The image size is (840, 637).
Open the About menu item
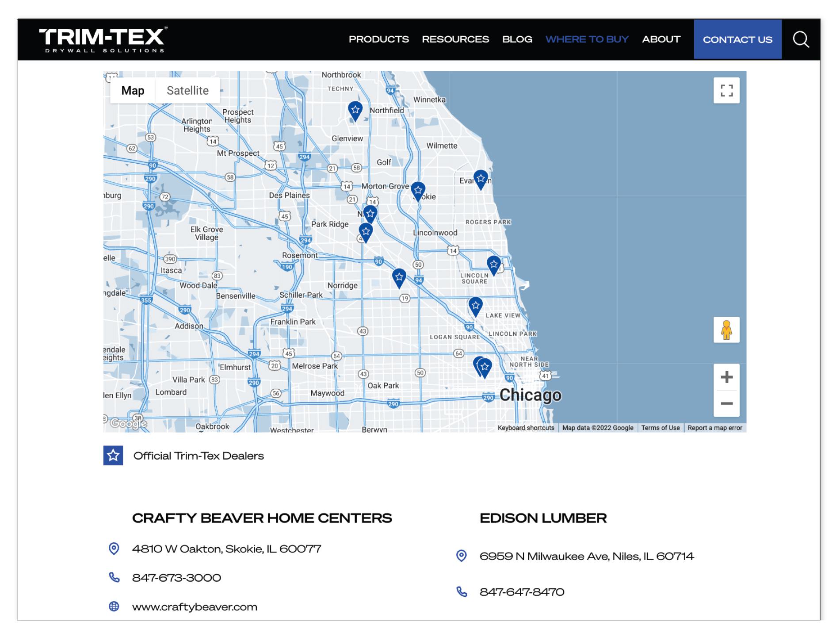point(661,39)
